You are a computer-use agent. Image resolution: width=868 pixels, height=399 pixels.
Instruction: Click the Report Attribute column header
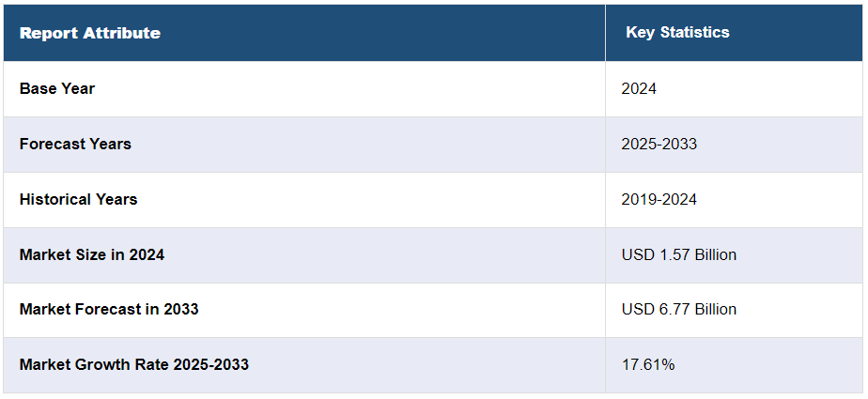pyautogui.click(x=89, y=33)
